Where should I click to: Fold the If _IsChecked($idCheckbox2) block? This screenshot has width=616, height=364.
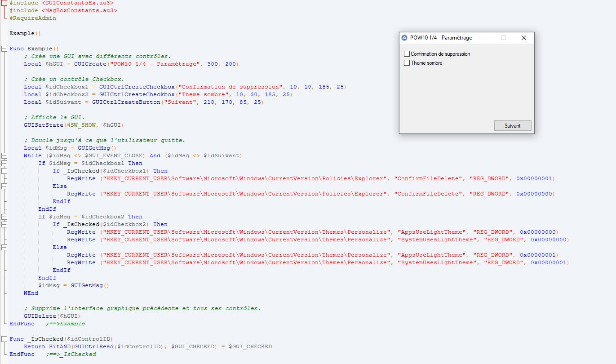[4, 224]
